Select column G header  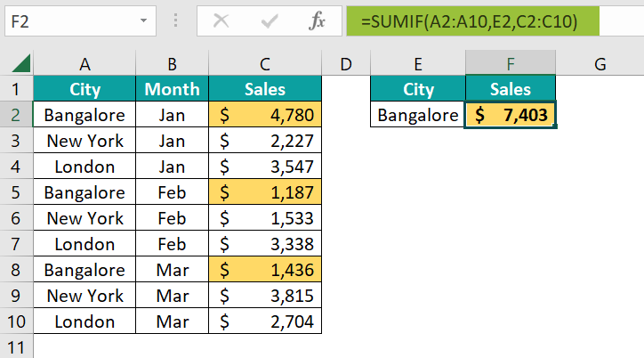tap(600, 64)
